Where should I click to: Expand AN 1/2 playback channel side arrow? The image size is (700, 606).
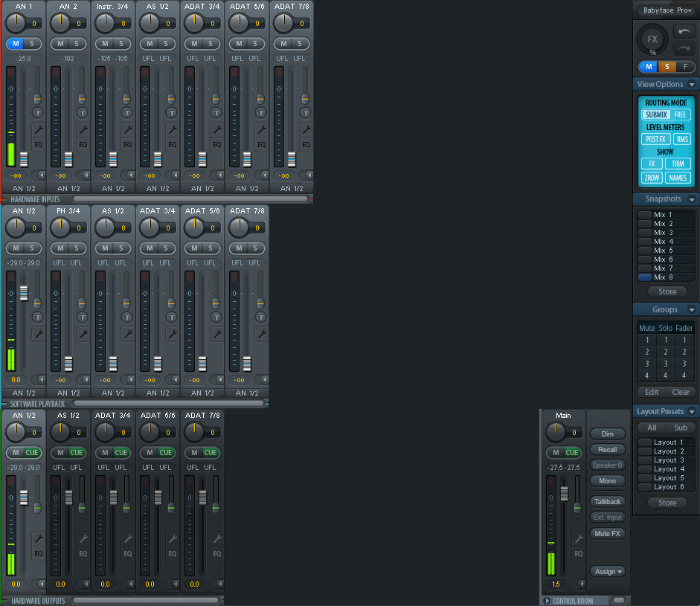pos(41,379)
